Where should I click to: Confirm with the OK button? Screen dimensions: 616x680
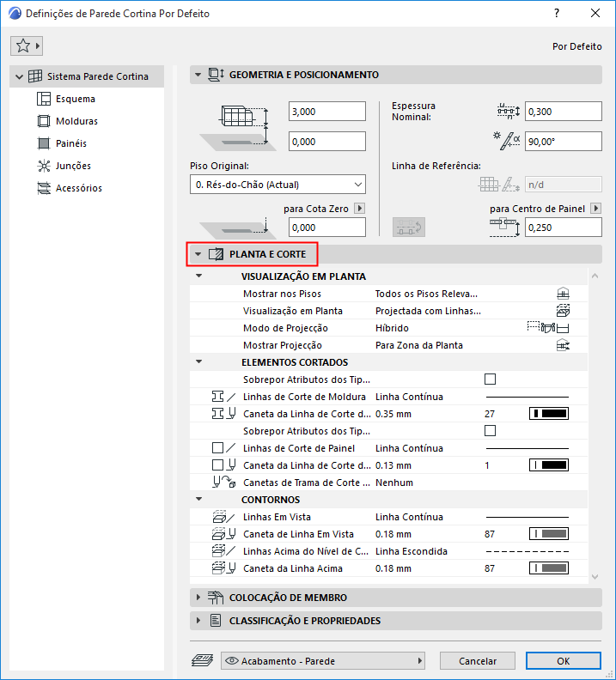[x=563, y=660]
